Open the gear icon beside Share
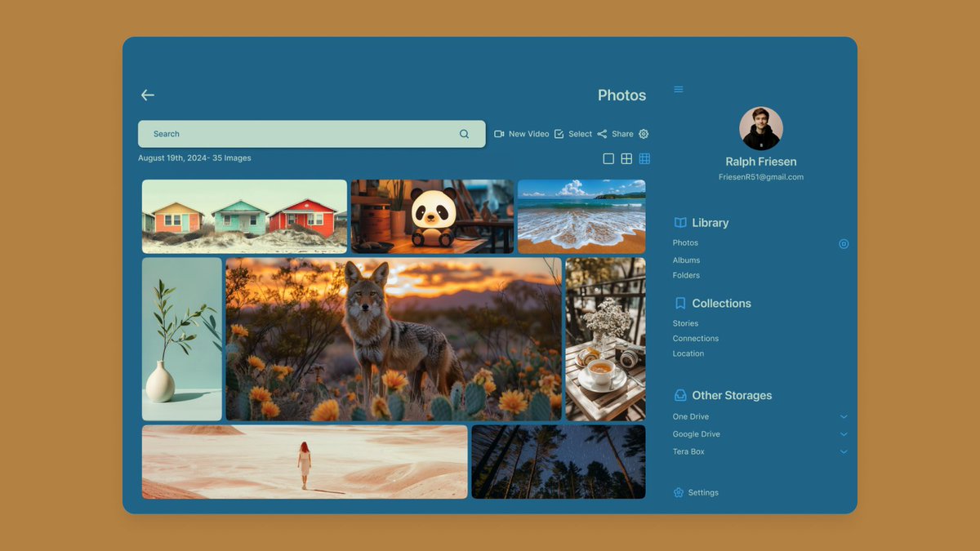Image resolution: width=980 pixels, height=551 pixels. click(643, 133)
